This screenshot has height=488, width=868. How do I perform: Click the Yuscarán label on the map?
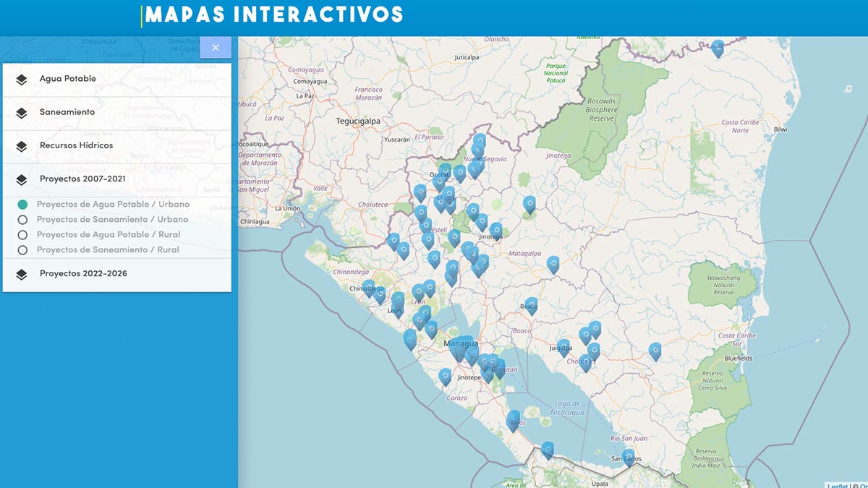click(x=397, y=139)
